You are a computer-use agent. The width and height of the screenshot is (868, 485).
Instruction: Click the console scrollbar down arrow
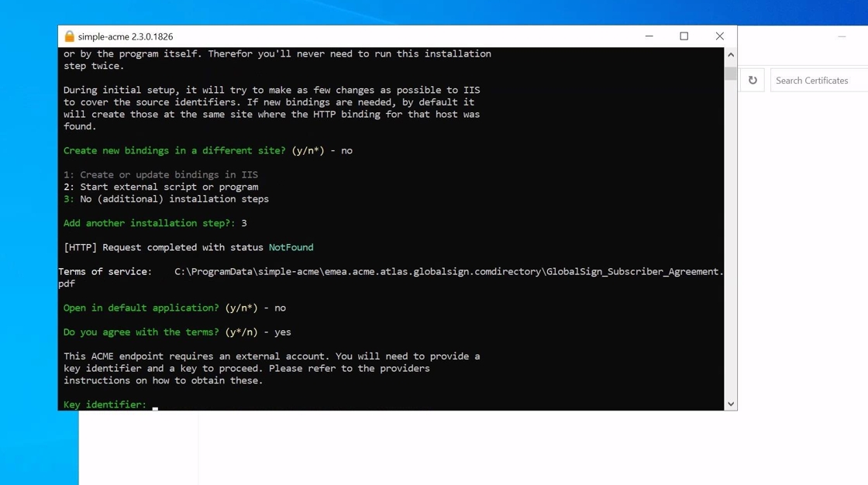pyautogui.click(x=731, y=404)
